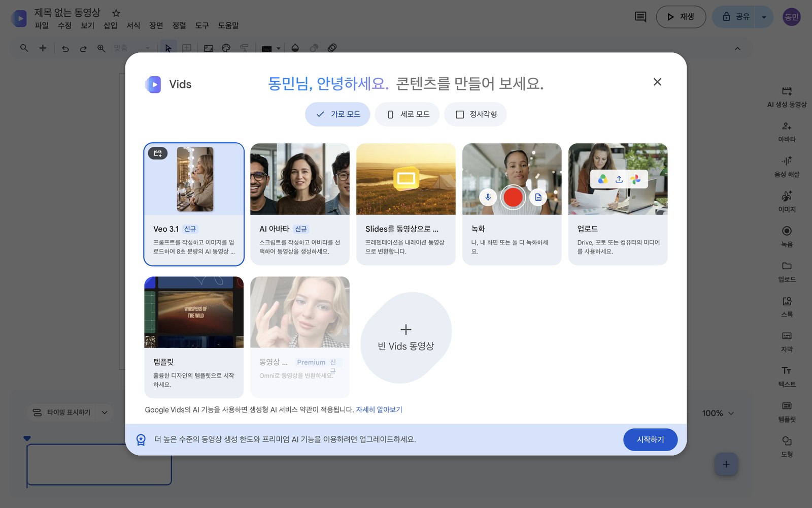The width and height of the screenshot is (812, 508).
Task: Click the paint format roller icon
Action: (244, 48)
